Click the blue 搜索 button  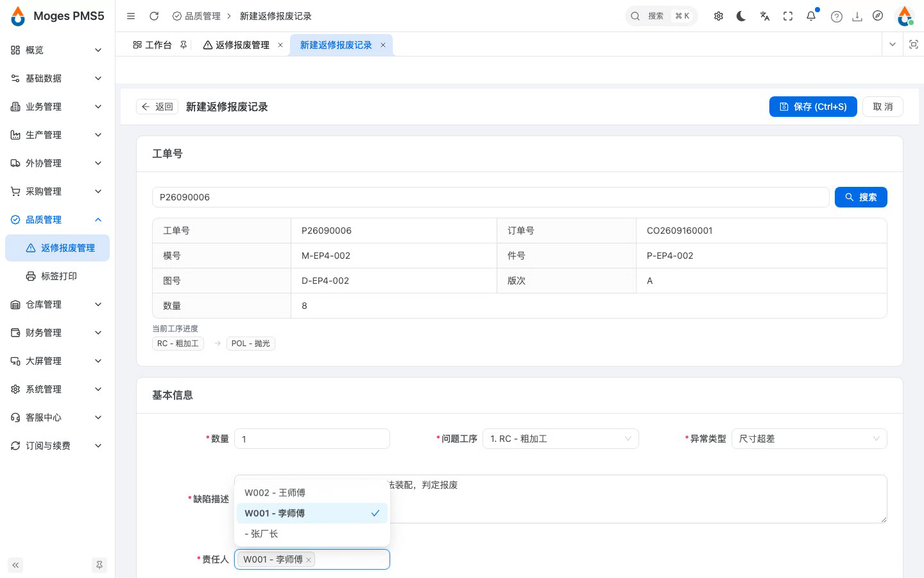point(861,197)
